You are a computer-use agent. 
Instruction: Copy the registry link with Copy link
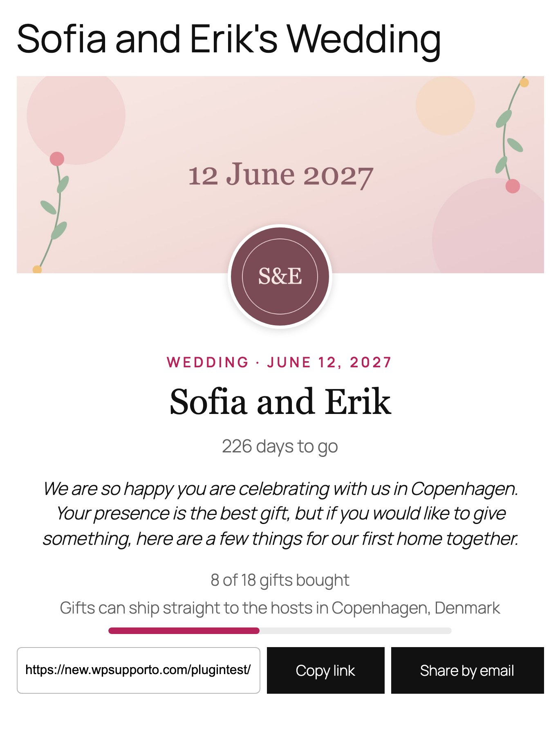(326, 670)
